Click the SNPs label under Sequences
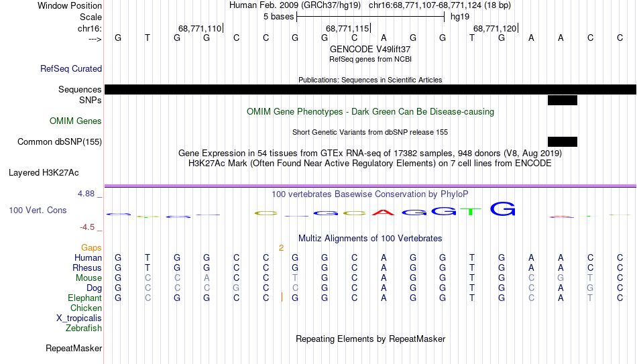 (x=91, y=100)
